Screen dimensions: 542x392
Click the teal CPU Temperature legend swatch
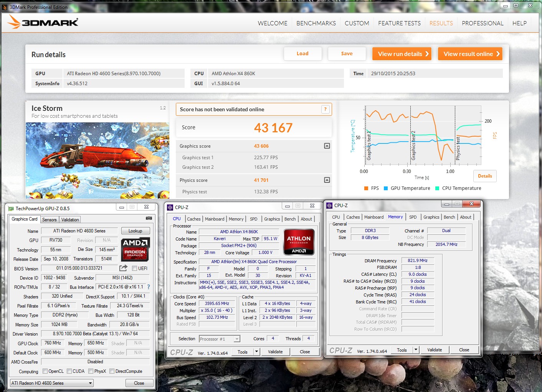tap(437, 188)
